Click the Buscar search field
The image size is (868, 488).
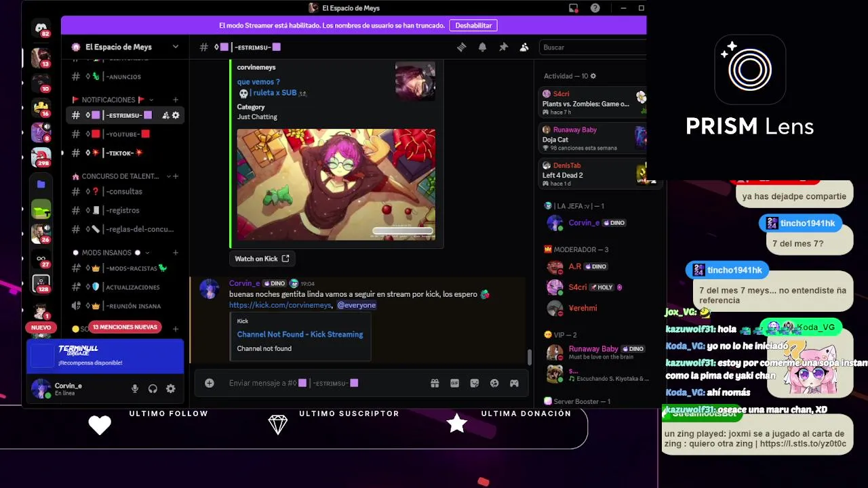tap(591, 47)
